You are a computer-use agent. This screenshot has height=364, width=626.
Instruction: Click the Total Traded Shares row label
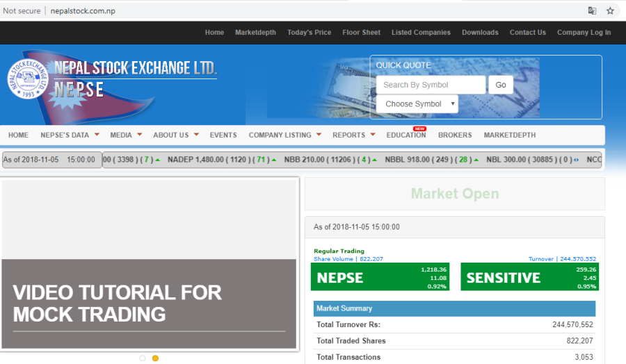(x=351, y=341)
